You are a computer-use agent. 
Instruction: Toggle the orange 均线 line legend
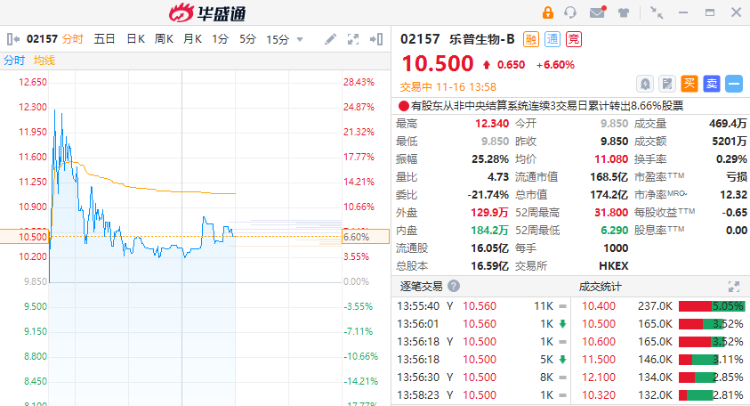pyautogui.click(x=44, y=60)
